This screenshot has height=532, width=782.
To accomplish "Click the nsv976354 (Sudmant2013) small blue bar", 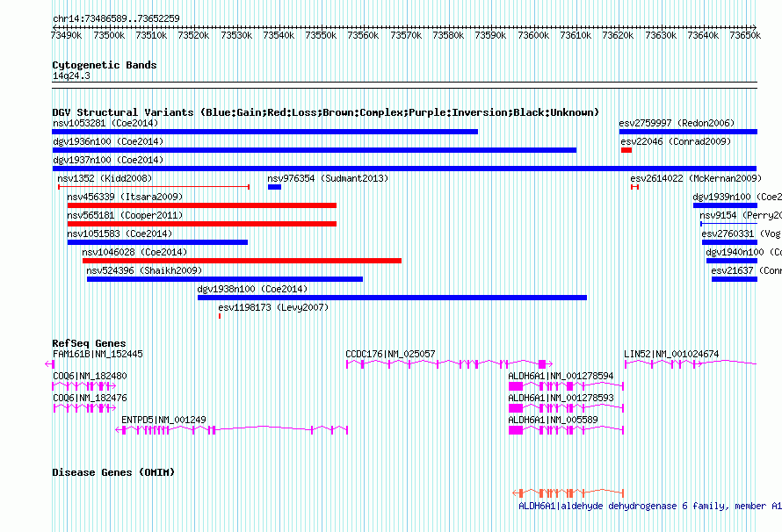I will coord(274,187).
